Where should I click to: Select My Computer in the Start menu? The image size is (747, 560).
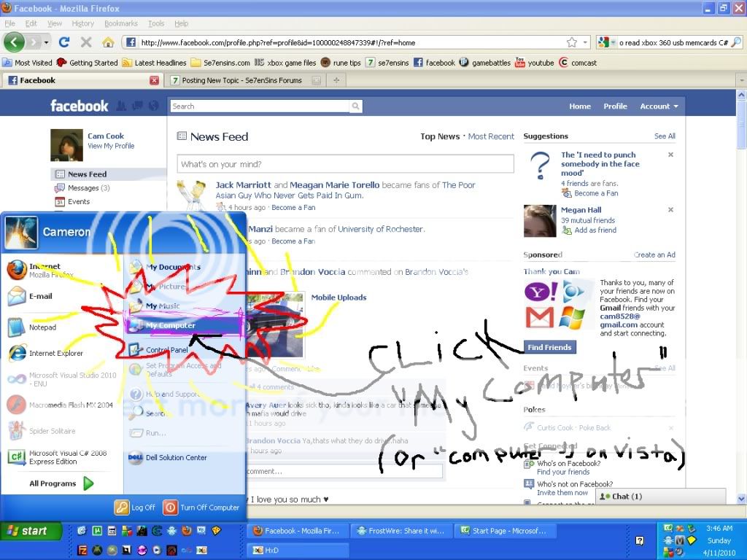click(171, 325)
